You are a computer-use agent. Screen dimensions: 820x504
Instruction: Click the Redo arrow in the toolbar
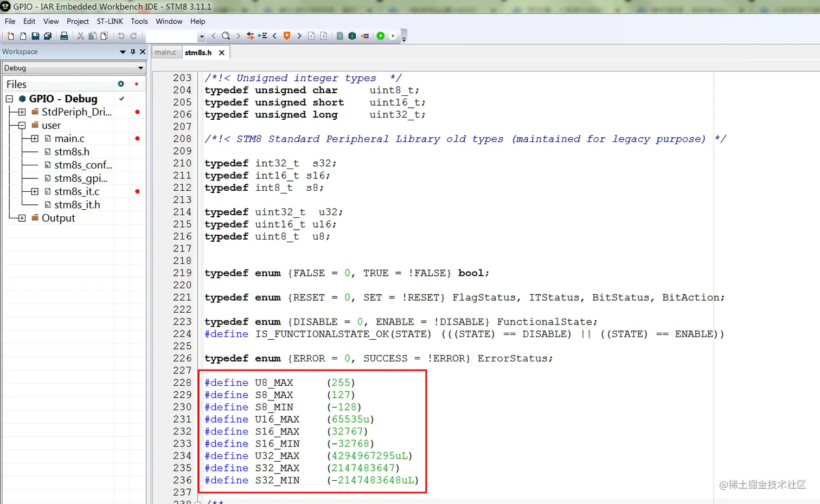(x=133, y=36)
